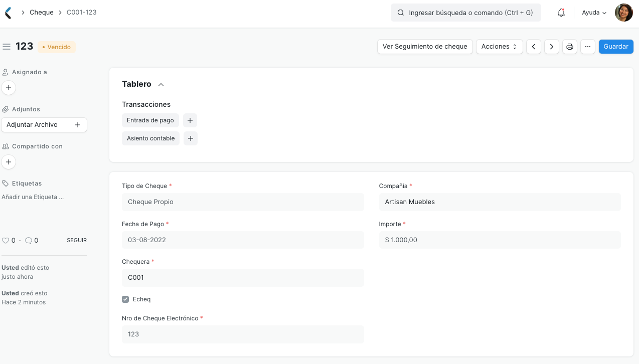Image resolution: width=639 pixels, height=364 pixels.
Task: Edit Nro de Cheque Electrónico field
Action: [243, 334]
